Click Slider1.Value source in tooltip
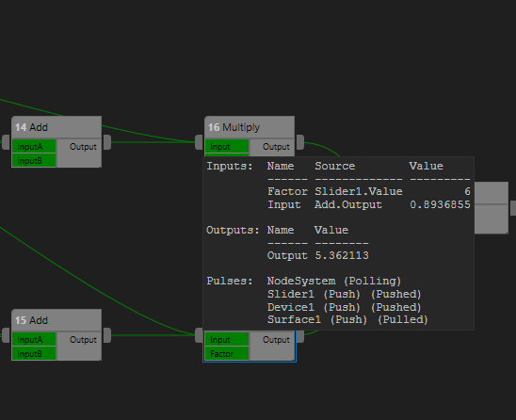This screenshot has height=420, width=516. [x=359, y=191]
